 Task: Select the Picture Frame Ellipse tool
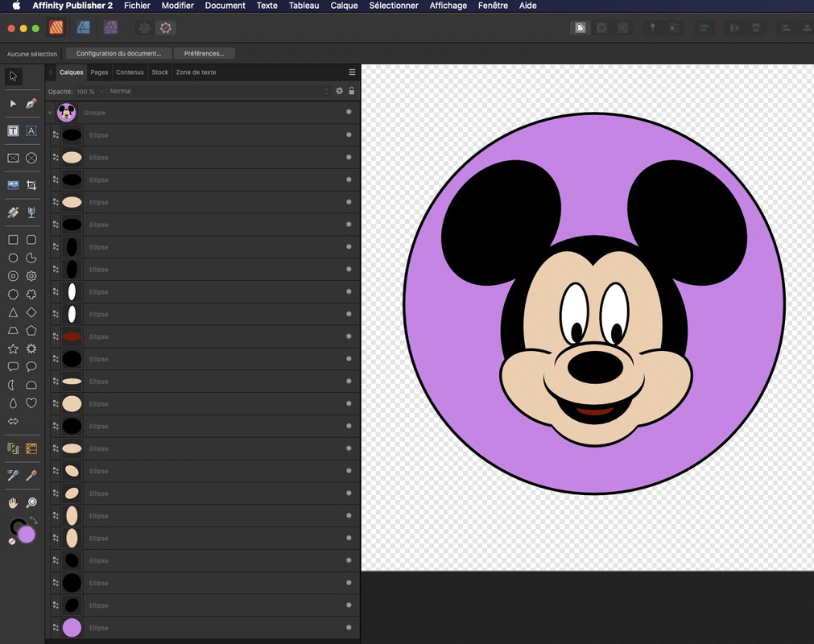pos(31,158)
